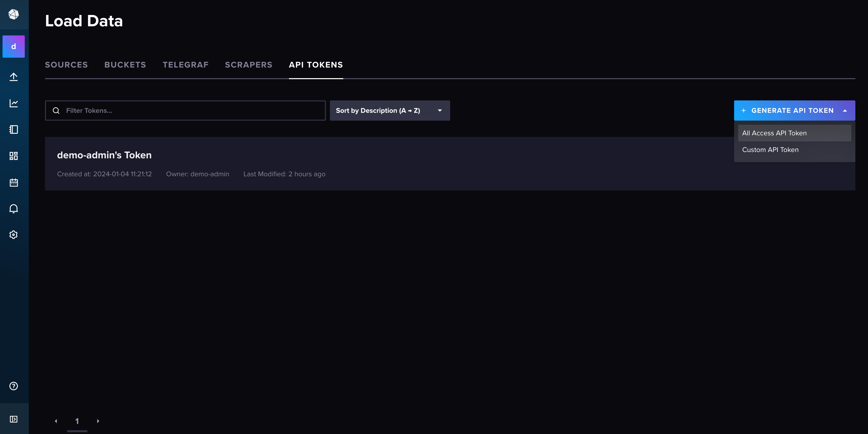
Task: Open the Tasks calendar icon
Action: click(13, 182)
